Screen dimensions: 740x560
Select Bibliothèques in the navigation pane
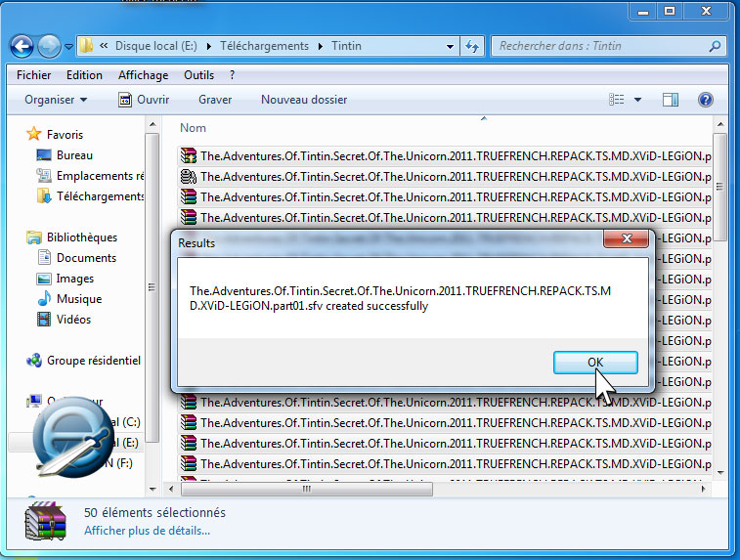click(x=82, y=237)
